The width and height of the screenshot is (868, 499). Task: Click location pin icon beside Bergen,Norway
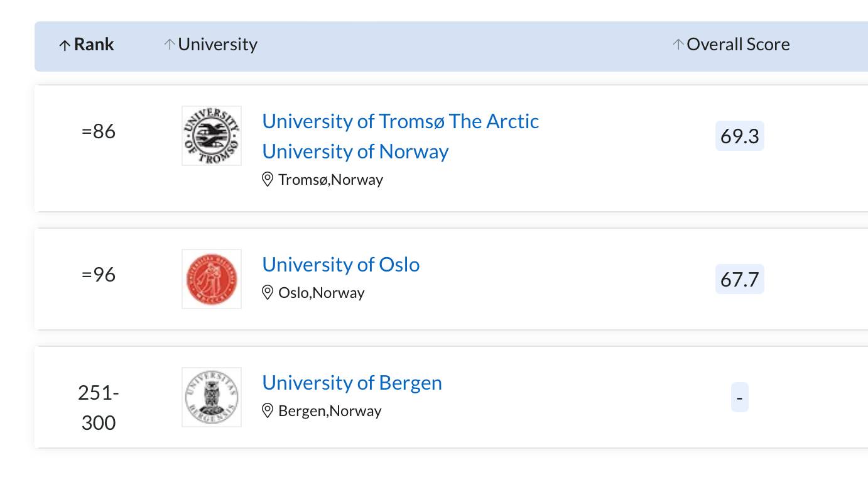pyautogui.click(x=268, y=411)
